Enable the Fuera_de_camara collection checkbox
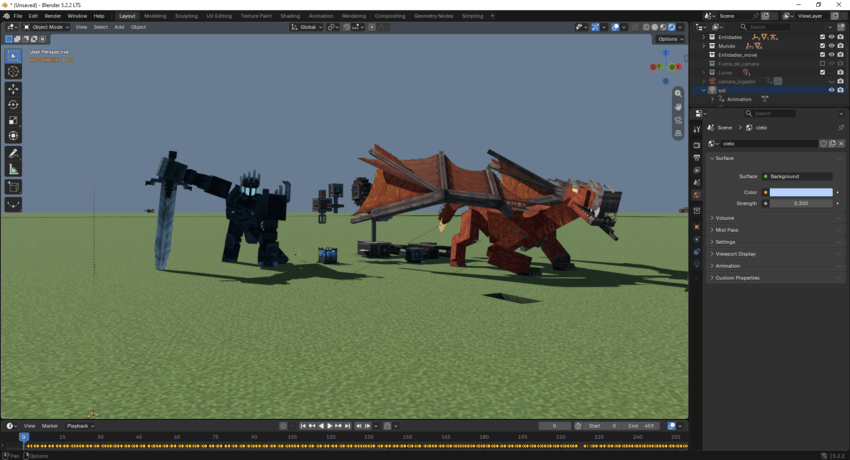The height and width of the screenshot is (460, 850). [822, 63]
